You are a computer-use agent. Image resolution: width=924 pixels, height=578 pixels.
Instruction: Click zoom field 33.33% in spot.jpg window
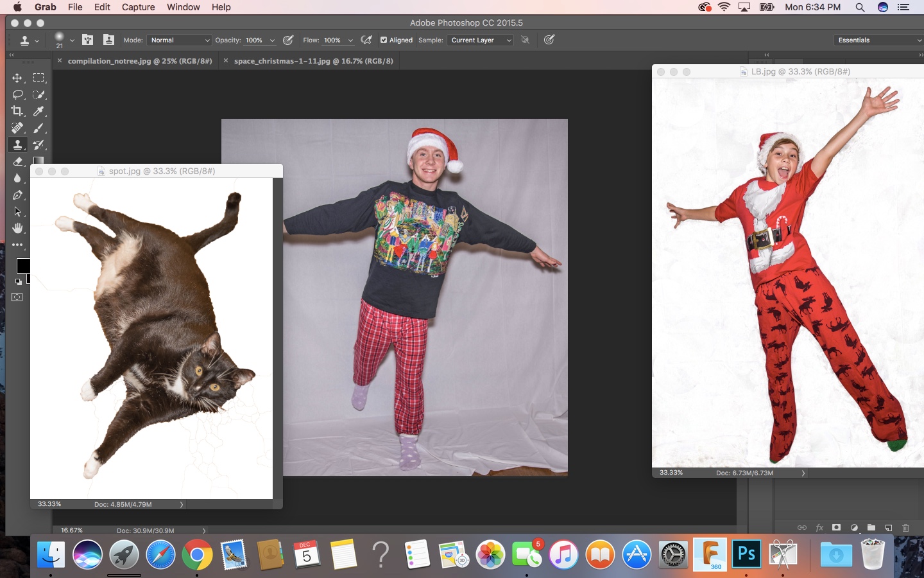click(49, 504)
